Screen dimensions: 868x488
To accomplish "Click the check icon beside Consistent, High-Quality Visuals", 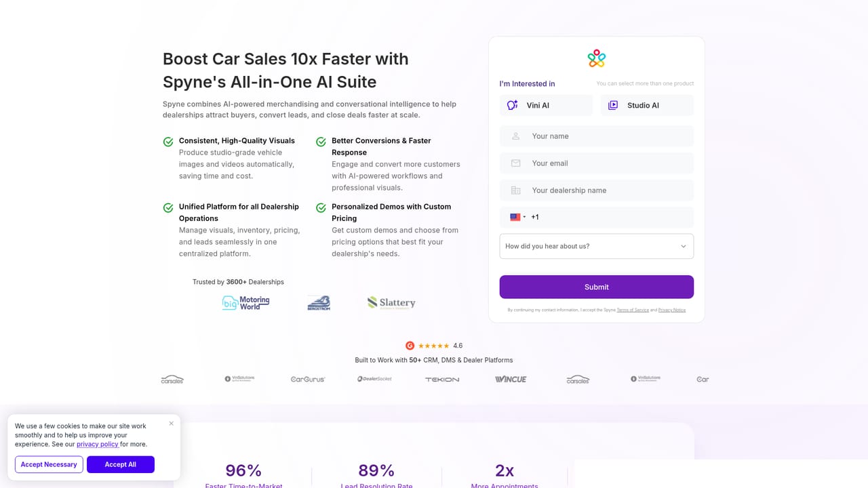I will pyautogui.click(x=168, y=142).
